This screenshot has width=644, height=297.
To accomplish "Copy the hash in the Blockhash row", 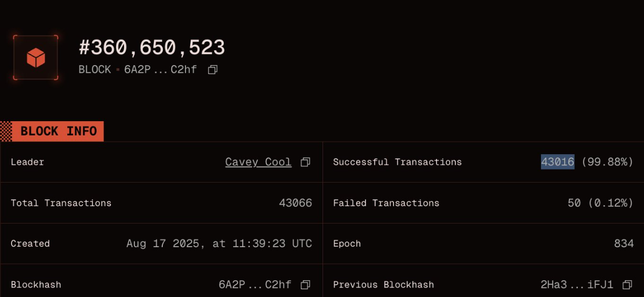I will pyautogui.click(x=305, y=284).
